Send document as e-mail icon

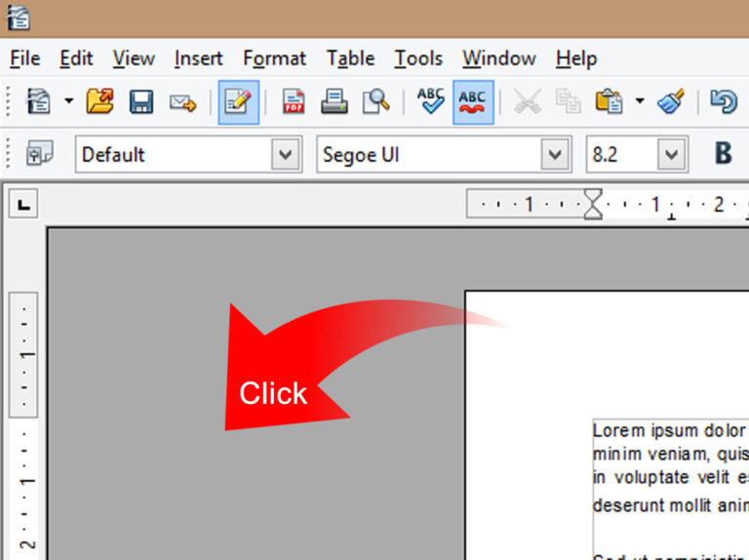(x=183, y=102)
